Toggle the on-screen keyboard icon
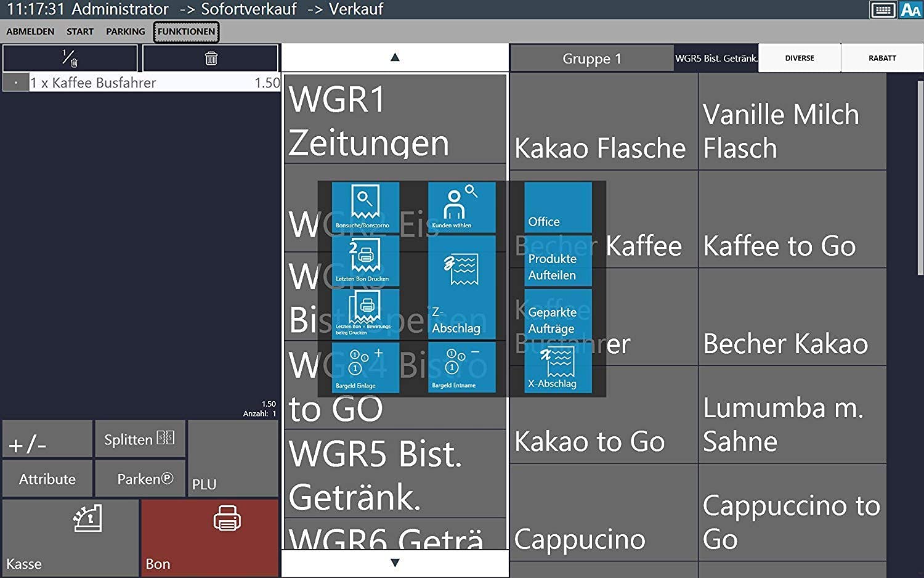This screenshot has height=578, width=924. coord(883,10)
